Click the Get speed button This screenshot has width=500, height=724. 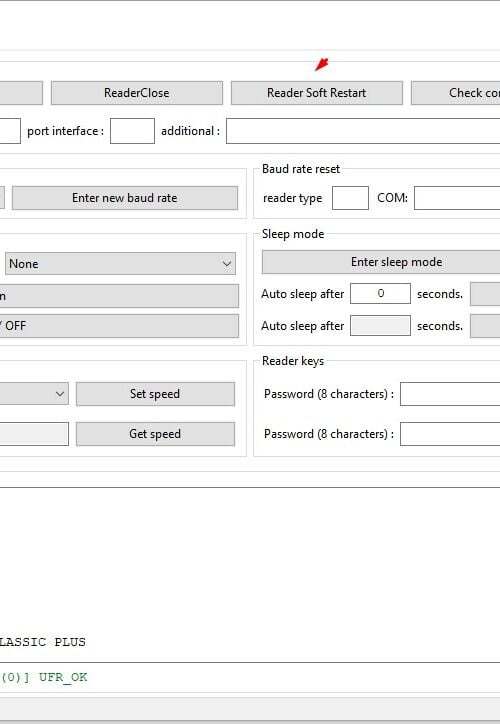coord(155,434)
